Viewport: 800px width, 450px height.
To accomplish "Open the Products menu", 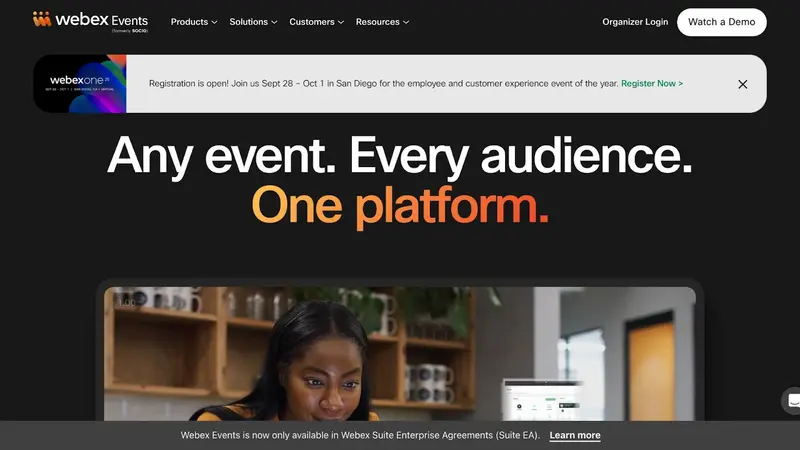I will click(189, 22).
